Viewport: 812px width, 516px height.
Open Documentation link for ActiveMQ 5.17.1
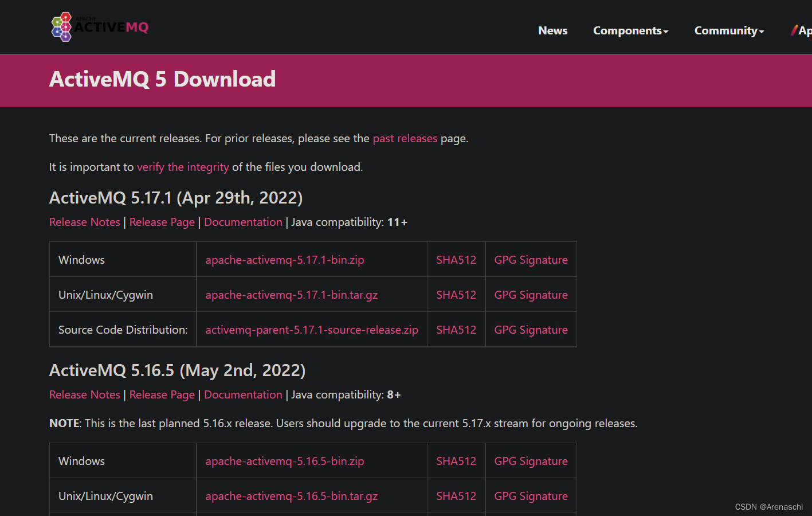243,222
